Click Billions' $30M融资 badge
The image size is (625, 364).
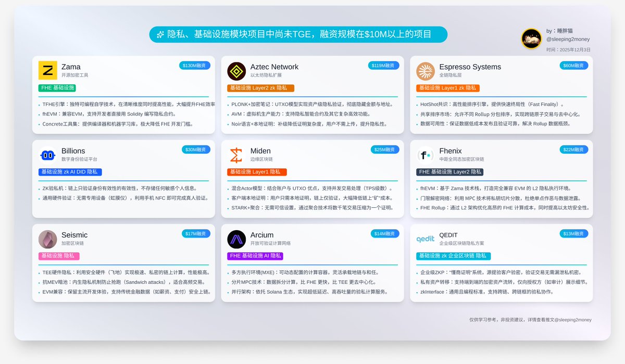196,149
